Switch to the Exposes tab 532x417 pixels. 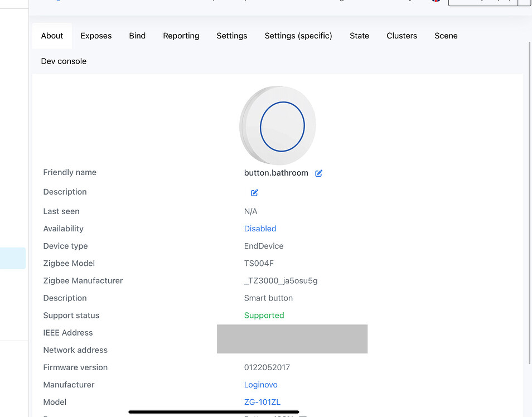(96, 36)
